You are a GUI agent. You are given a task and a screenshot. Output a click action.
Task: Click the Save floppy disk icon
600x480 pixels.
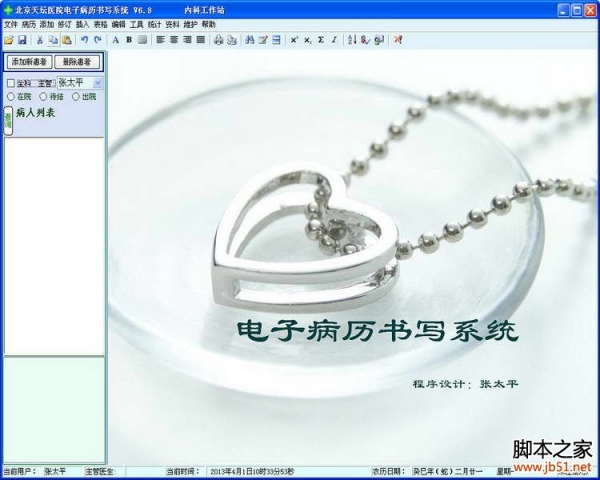coord(22,40)
